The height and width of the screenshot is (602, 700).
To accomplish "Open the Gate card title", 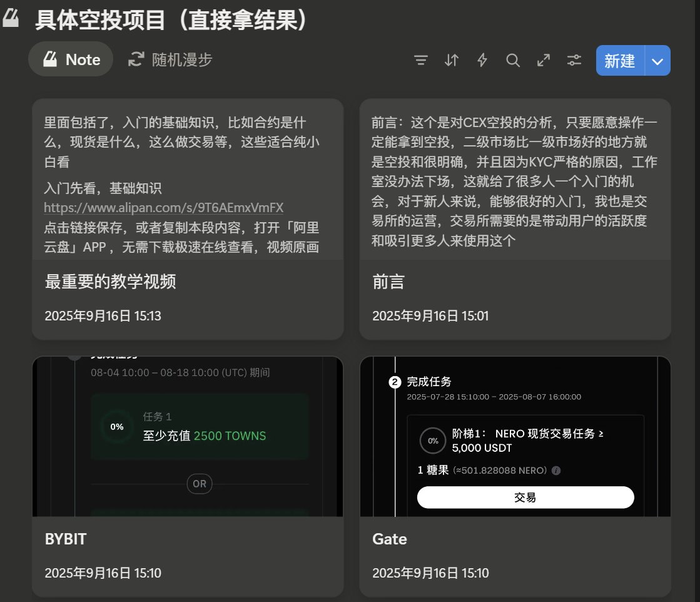I will tap(390, 539).
